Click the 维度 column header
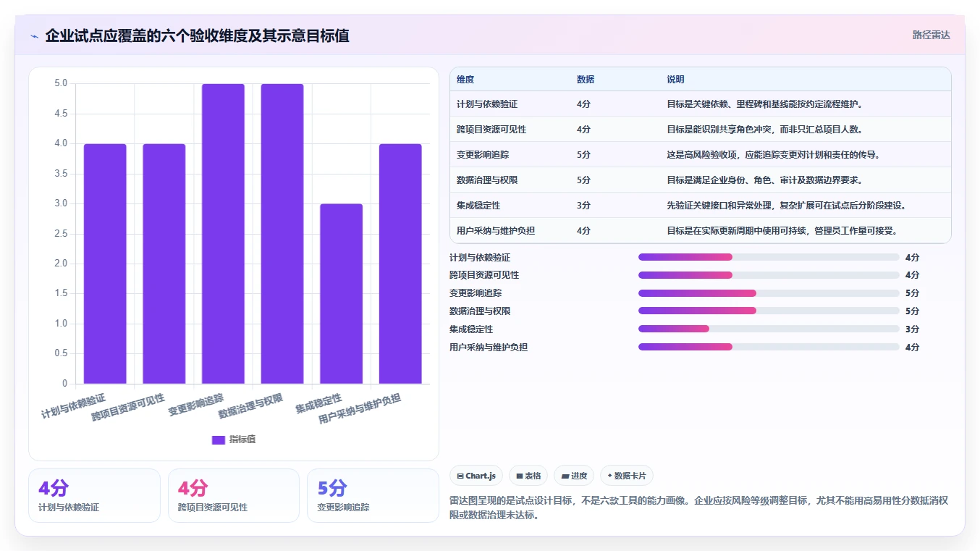The width and height of the screenshot is (980, 551). [465, 80]
